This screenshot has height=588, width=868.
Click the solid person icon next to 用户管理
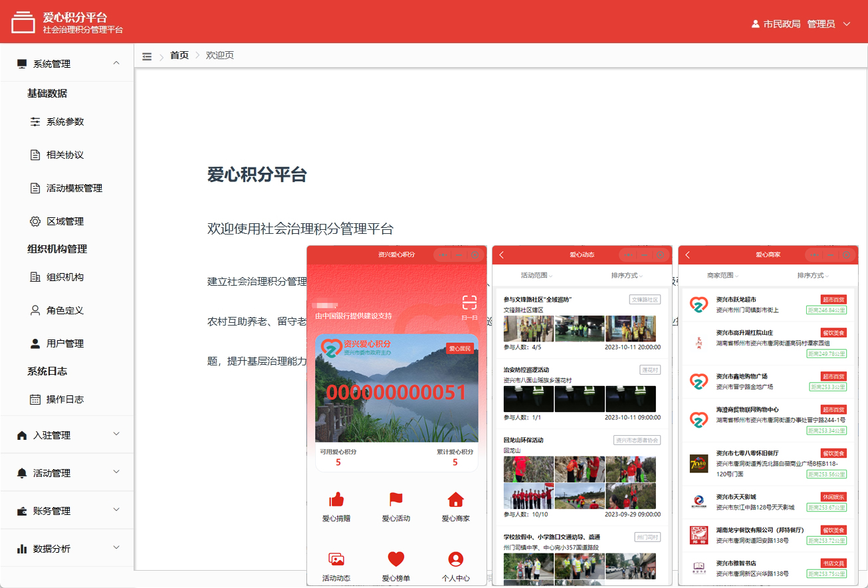pos(35,343)
